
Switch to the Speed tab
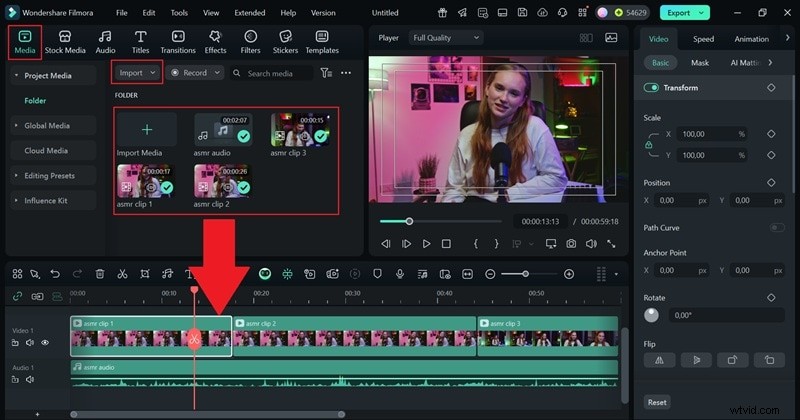click(703, 39)
